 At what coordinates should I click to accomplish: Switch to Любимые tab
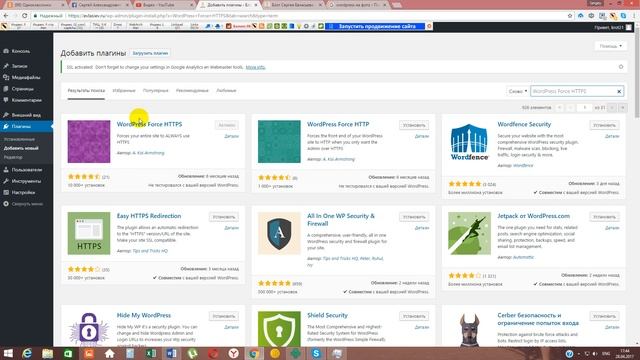[x=226, y=91]
